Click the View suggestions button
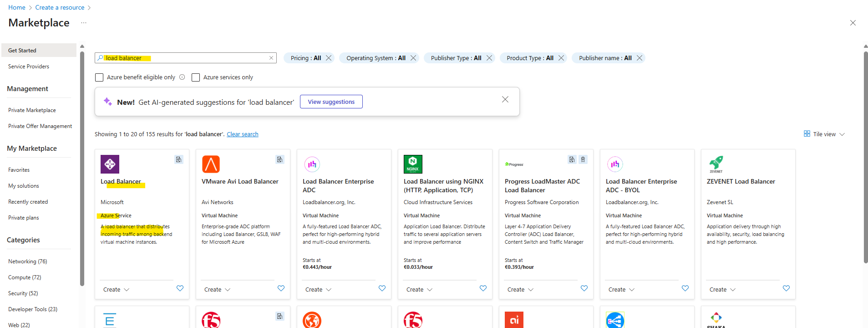Screen dimensions: 868x328 pyautogui.click(x=331, y=102)
